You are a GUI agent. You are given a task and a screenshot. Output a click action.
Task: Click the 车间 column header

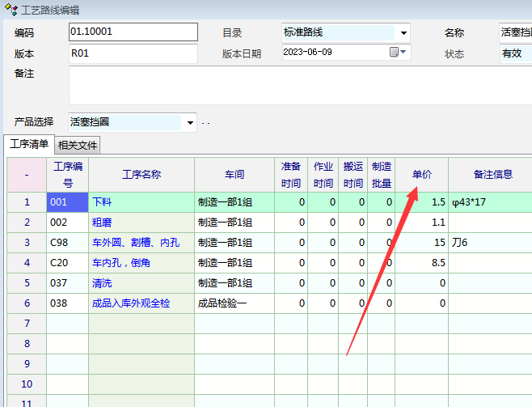click(234, 174)
